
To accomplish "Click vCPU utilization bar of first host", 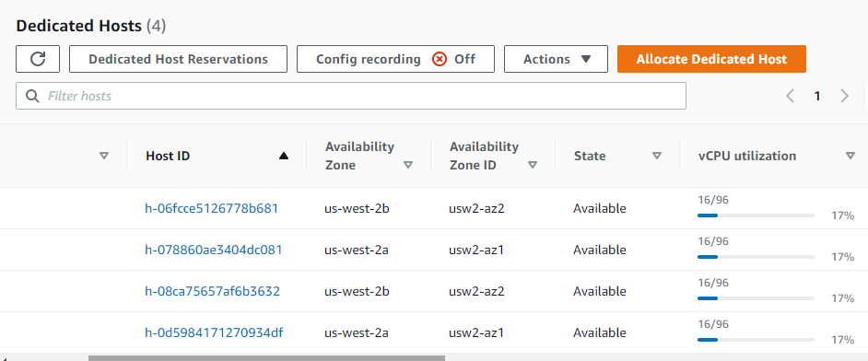I will click(x=757, y=215).
